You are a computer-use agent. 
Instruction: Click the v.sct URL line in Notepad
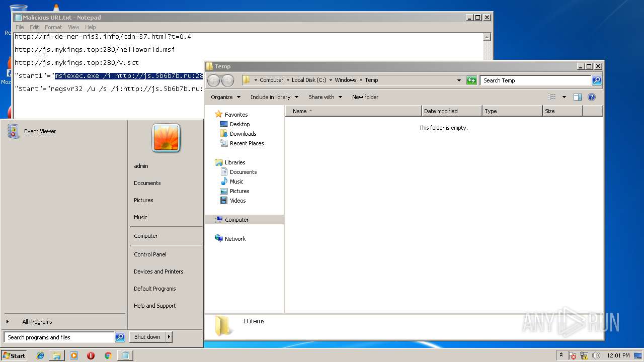pos(76,62)
